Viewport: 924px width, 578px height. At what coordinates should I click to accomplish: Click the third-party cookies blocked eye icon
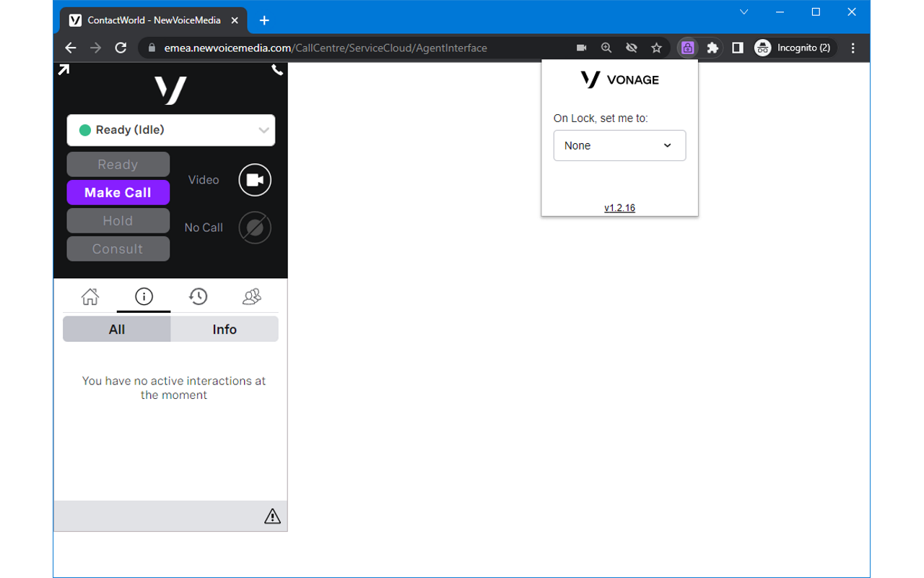[x=631, y=48]
